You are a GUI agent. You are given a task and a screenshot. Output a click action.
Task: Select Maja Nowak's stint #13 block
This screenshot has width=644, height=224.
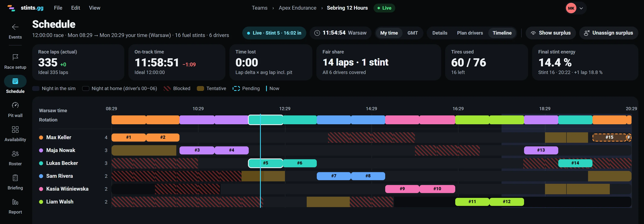point(541,150)
